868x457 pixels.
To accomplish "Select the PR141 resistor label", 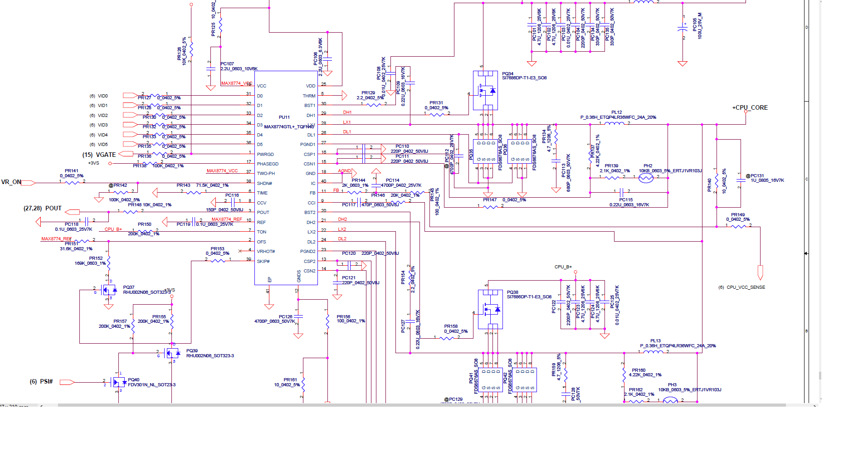I will 72,171.
